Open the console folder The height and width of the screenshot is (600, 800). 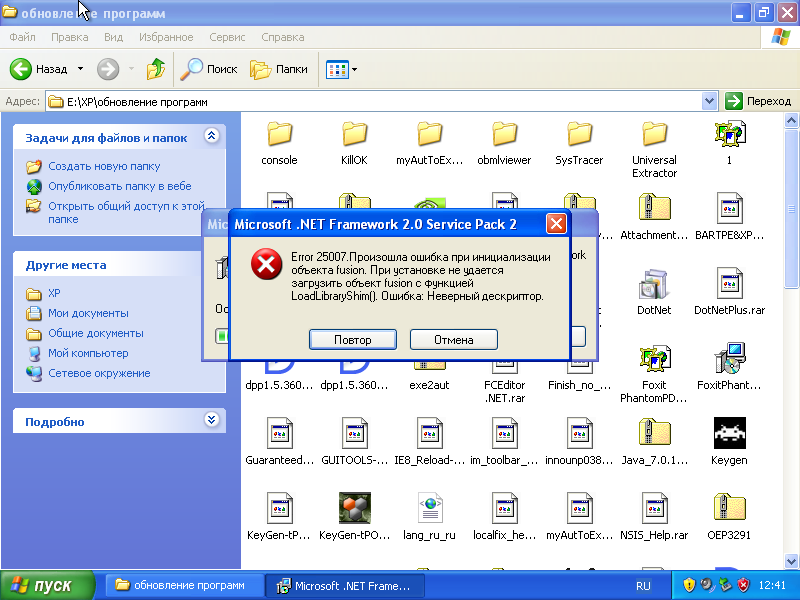coord(280,134)
